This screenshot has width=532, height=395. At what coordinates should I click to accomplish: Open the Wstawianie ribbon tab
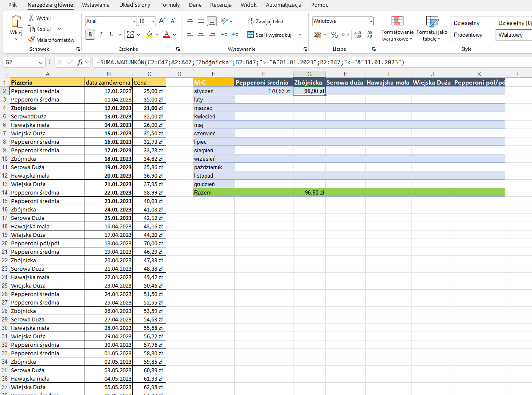[x=96, y=5]
